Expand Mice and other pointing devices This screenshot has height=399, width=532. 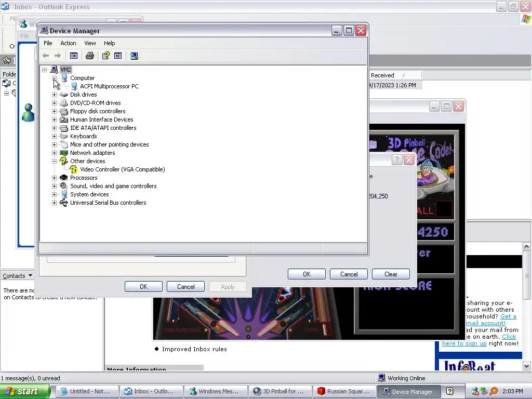[x=54, y=144]
